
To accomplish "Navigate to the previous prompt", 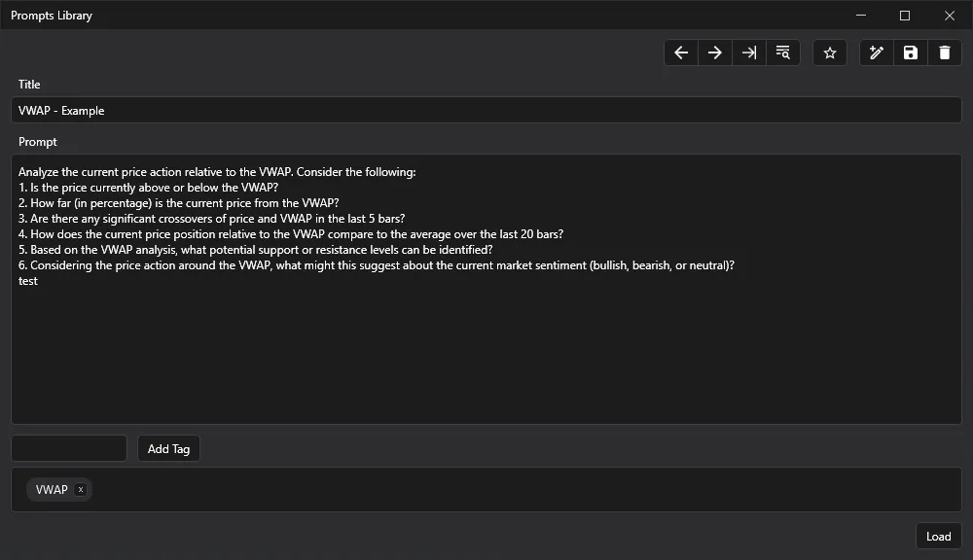I will (680, 52).
